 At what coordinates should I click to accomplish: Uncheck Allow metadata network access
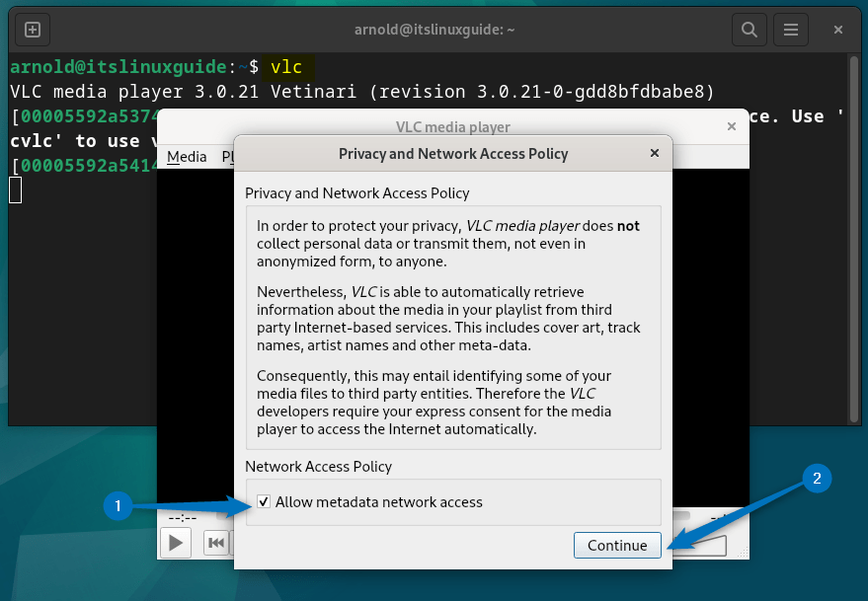coord(264,502)
